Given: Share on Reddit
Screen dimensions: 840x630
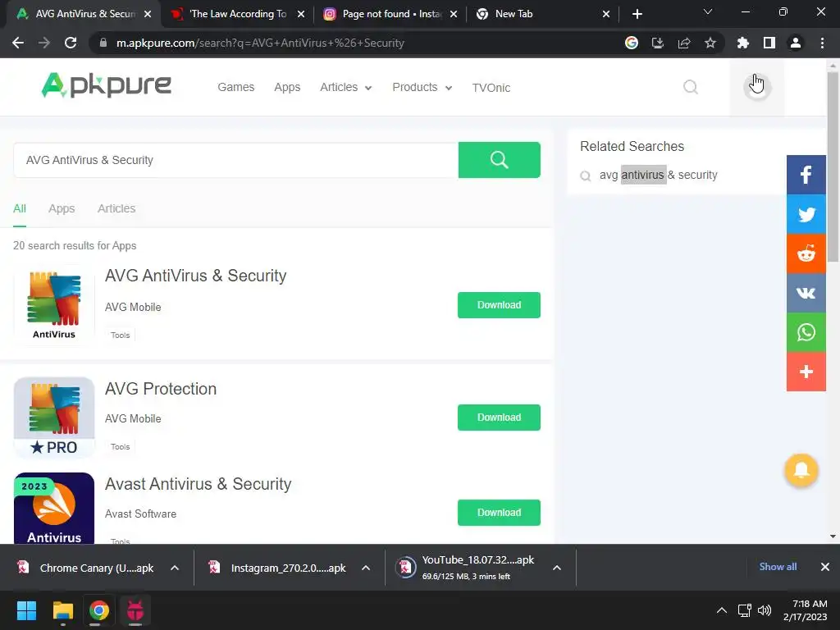Looking at the screenshot, I should point(806,253).
